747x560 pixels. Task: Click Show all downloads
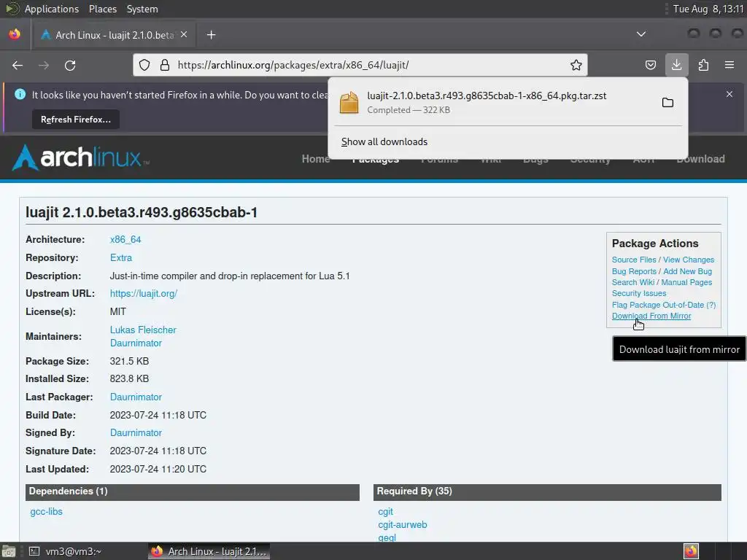click(x=384, y=142)
